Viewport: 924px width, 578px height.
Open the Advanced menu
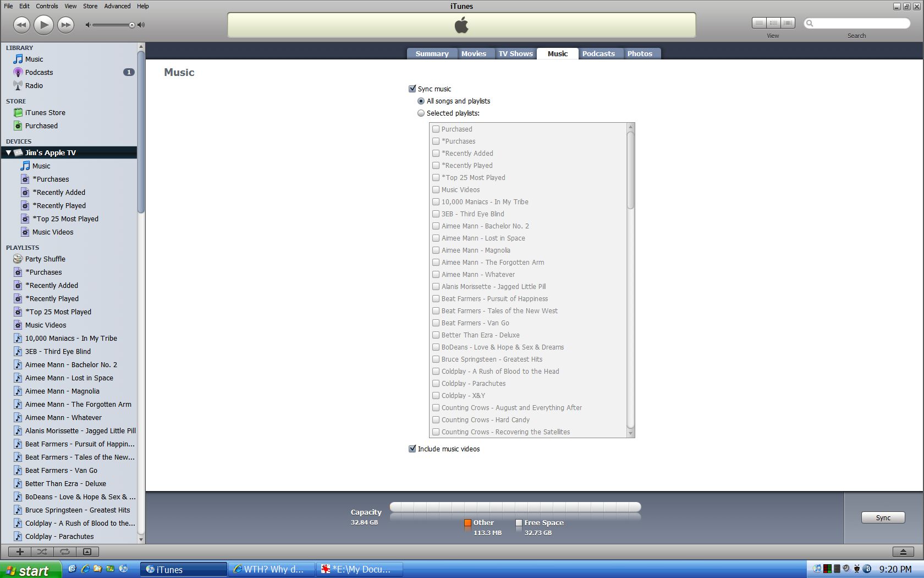(117, 6)
